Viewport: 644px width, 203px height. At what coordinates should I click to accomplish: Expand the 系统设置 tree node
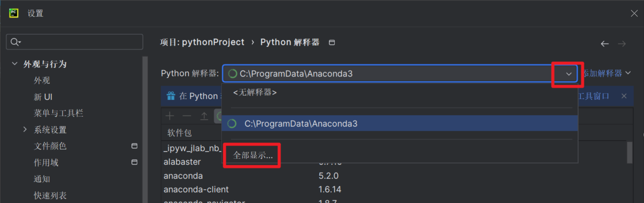point(25,129)
